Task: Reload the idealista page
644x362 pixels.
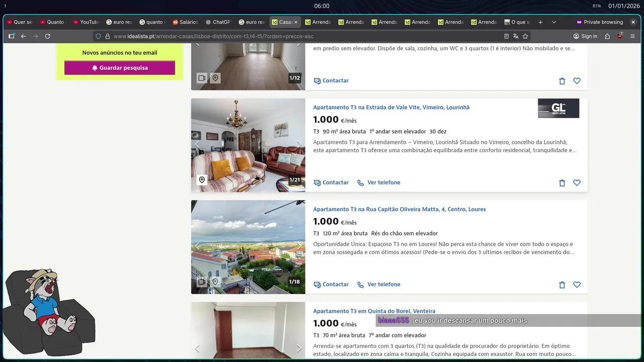Action: point(48,36)
